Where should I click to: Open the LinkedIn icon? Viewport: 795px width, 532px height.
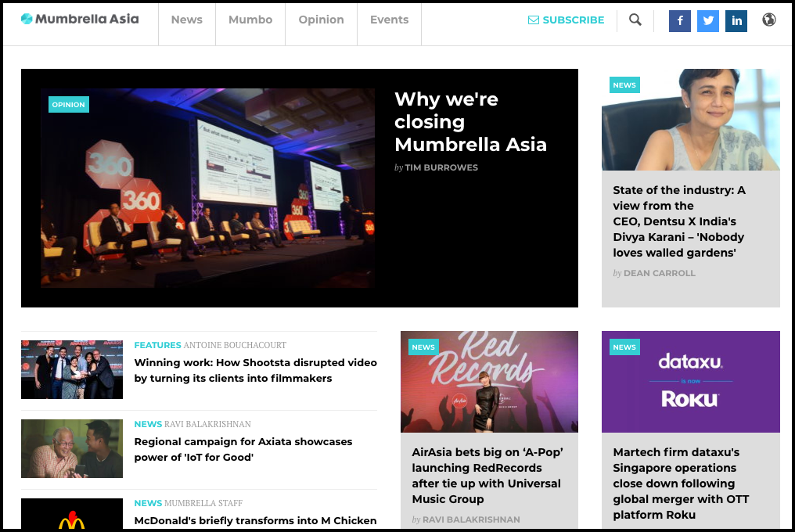pos(736,21)
